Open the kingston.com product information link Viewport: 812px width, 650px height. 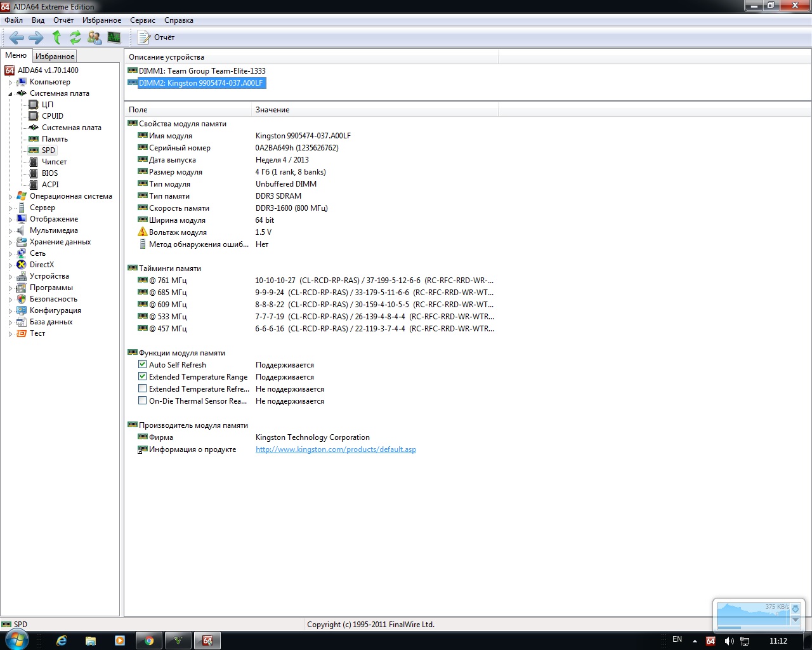pos(336,449)
